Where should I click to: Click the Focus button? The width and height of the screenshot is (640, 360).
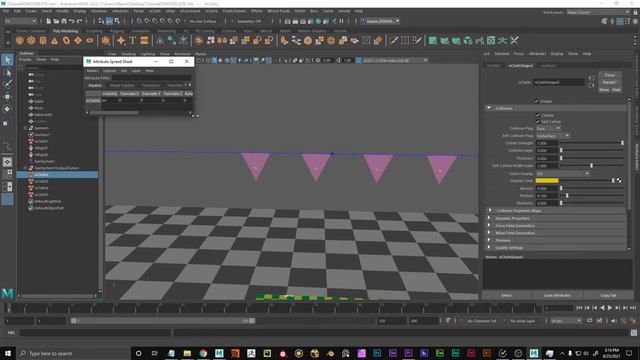610,75
